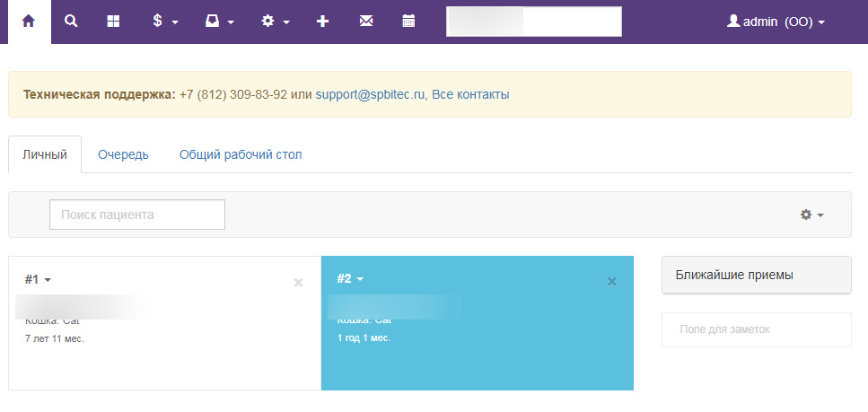The width and height of the screenshot is (868, 412).
Task: Select the 7 лет 11 мес. text
Action: pos(55,338)
